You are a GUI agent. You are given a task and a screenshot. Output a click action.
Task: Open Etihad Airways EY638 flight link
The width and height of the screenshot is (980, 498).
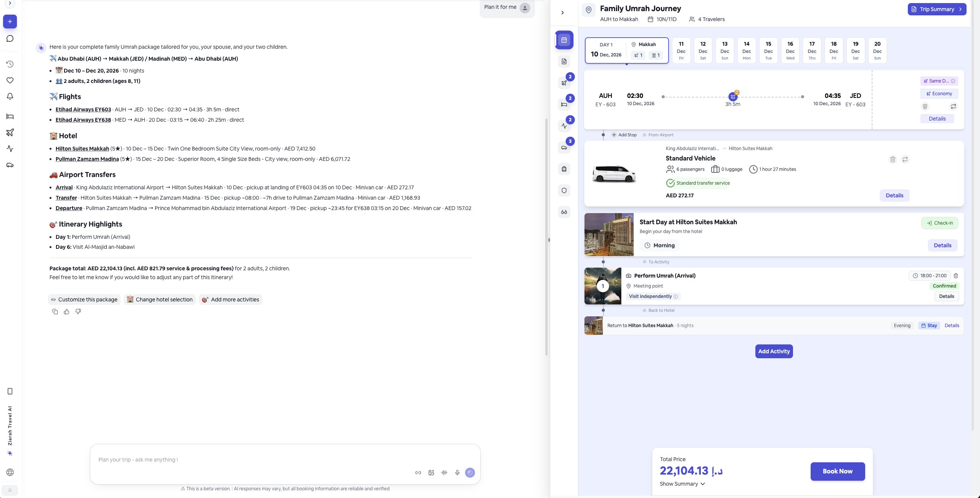[83, 120]
